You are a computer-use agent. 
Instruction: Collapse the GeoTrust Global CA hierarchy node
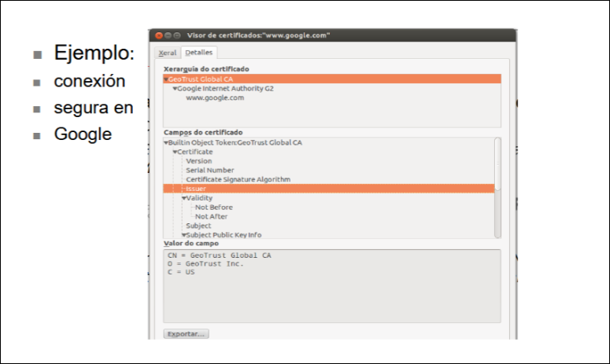coord(166,79)
